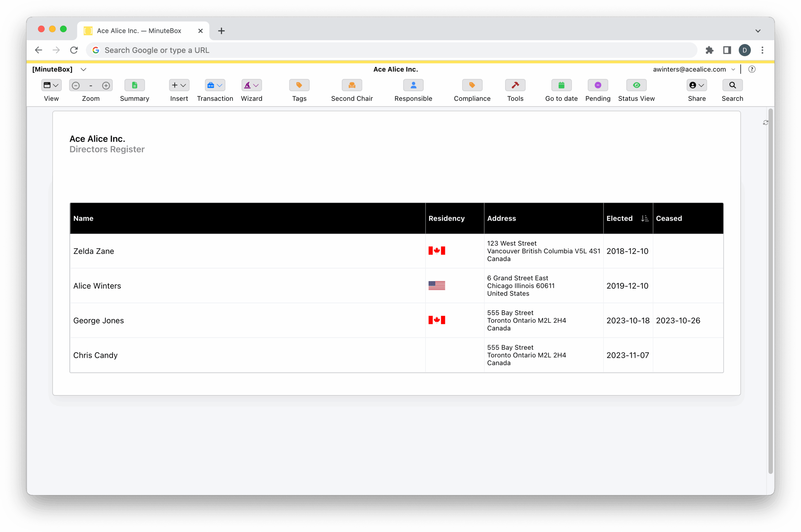Click the Responsible person icon
The image size is (801, 532).
413,85
